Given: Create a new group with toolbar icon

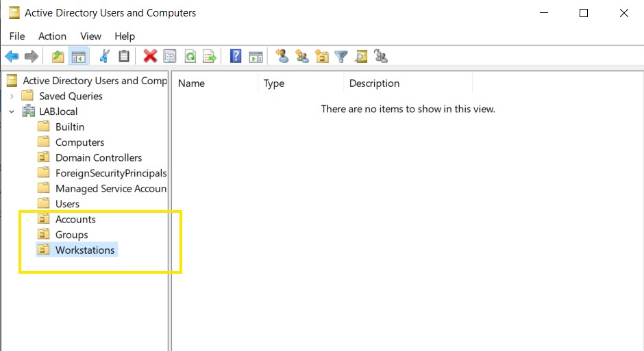Looking at the screenshot, I should click(302, 56).
